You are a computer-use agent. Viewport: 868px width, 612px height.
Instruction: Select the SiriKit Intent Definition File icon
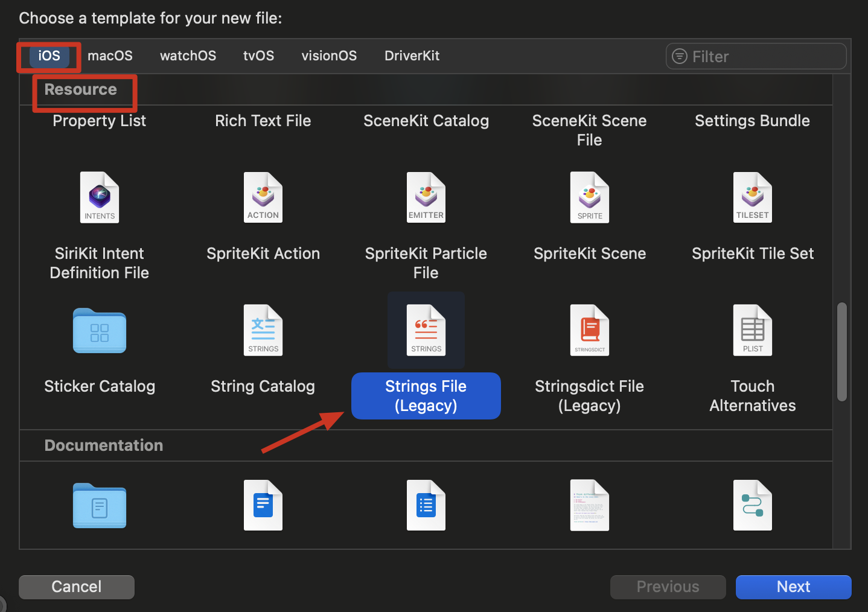click(x=100, y=197)
